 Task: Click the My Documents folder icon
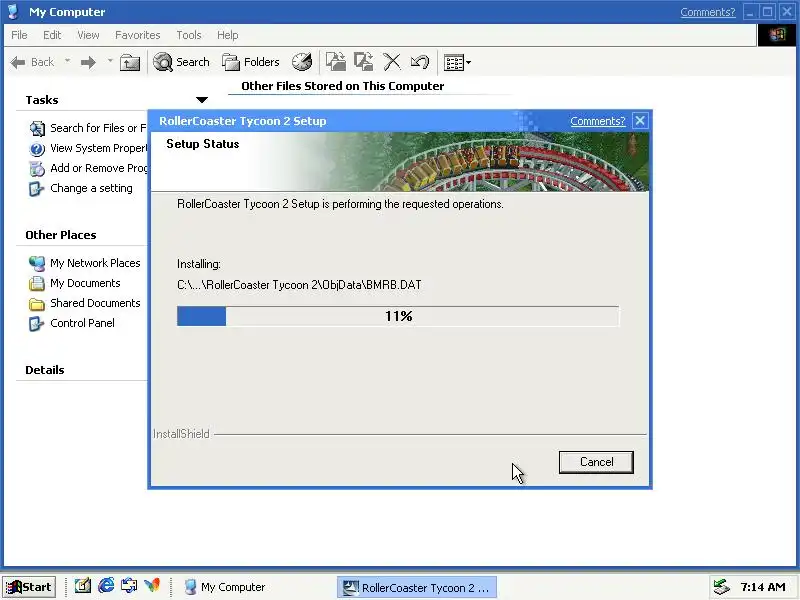coord(37,283)
